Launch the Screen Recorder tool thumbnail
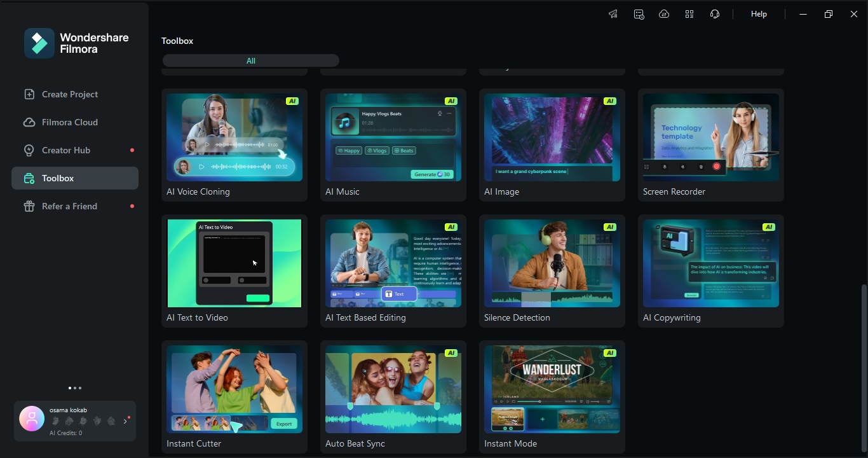Screen dimensions: 868x458 click(711, 137)
